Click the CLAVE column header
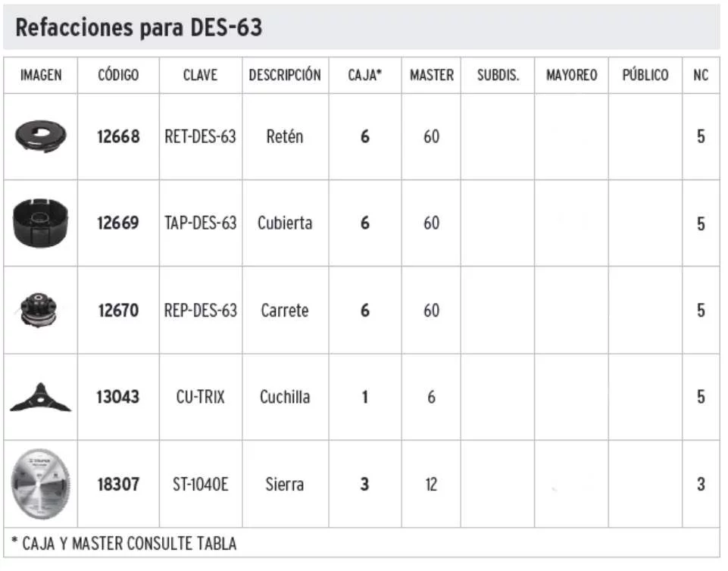Image resolution: width=728 pixels, height=571 pixels. pos(200,75)
